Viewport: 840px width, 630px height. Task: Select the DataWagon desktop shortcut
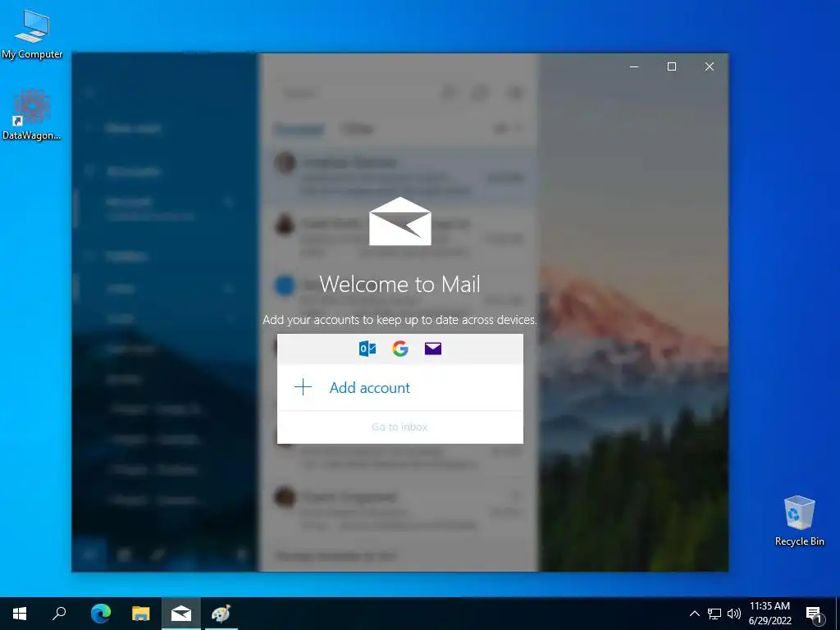32,115
